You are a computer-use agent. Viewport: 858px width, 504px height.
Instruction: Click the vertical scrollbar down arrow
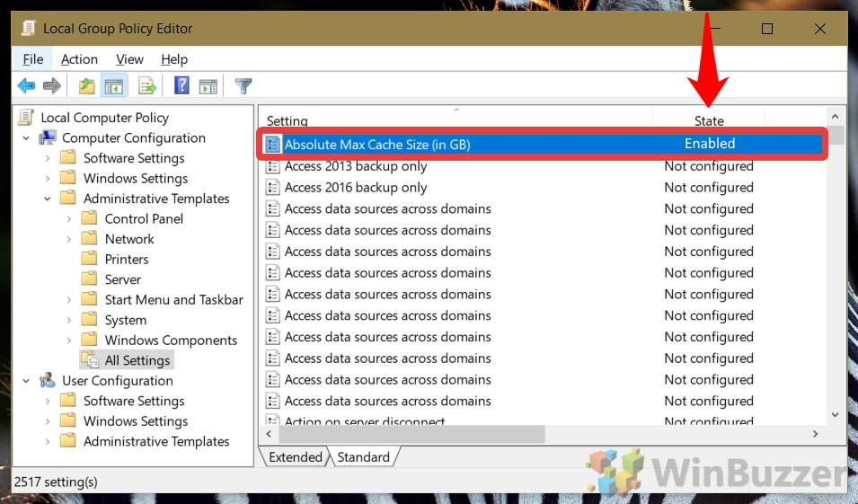pos(835,415)
